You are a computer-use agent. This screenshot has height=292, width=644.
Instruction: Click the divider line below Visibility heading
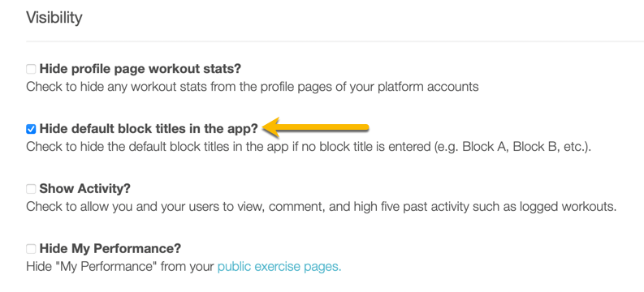pos(335,41)
